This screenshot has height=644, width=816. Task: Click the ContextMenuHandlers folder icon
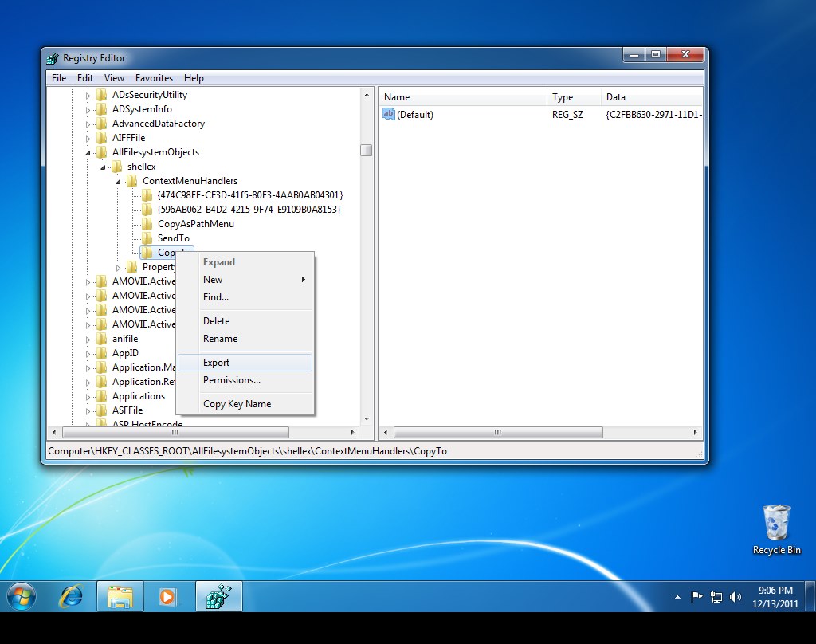point(132,181)
